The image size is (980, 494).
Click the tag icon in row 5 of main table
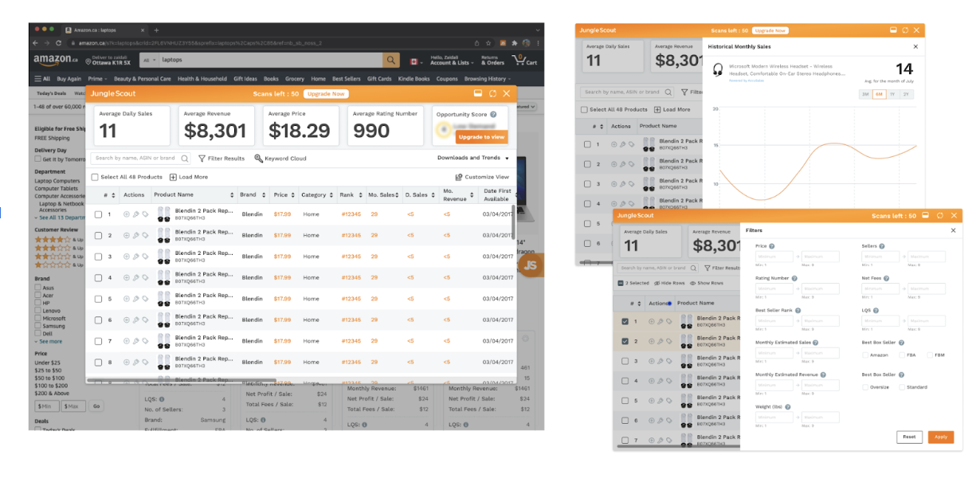click(145, 299)
